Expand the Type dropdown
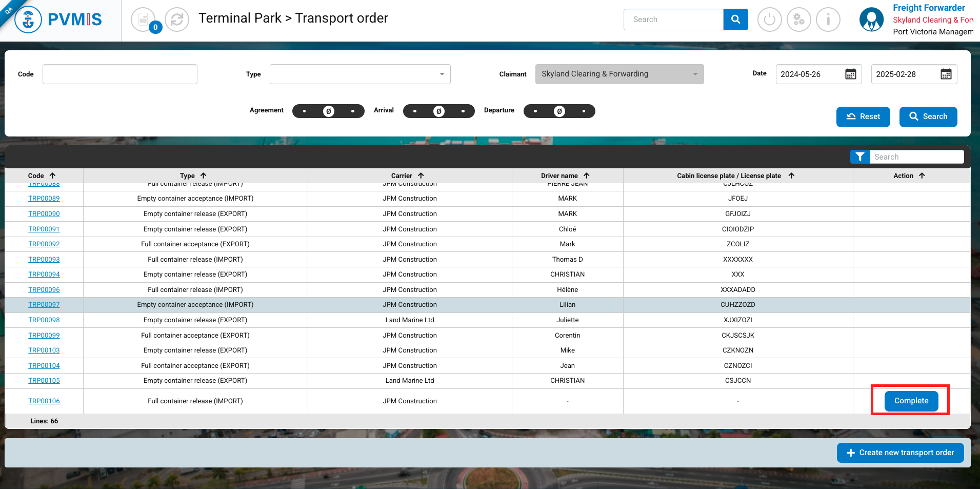The image size is (980, 489). click(x=360, y=74)
